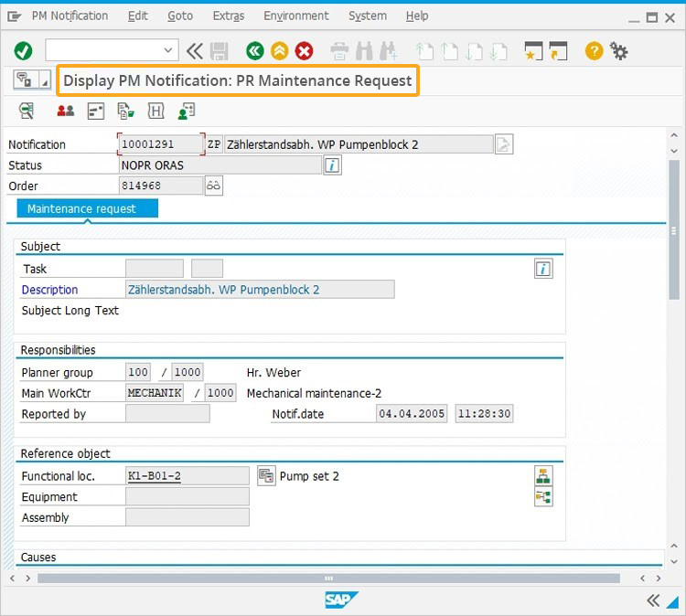Click the green Enter checkmark icon

(23, 51)
